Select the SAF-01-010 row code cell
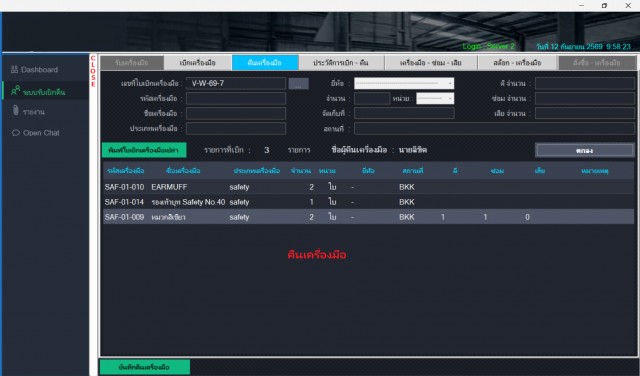640x376 pixels. click(124, 187)
